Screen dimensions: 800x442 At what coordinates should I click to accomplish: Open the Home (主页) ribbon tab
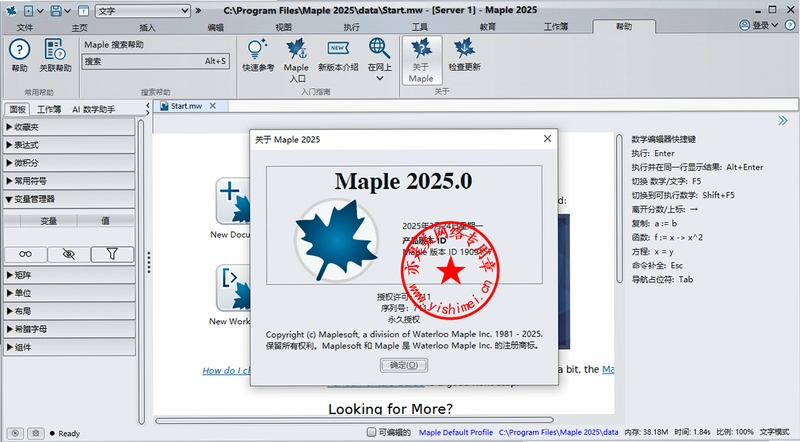click(79, 27)
